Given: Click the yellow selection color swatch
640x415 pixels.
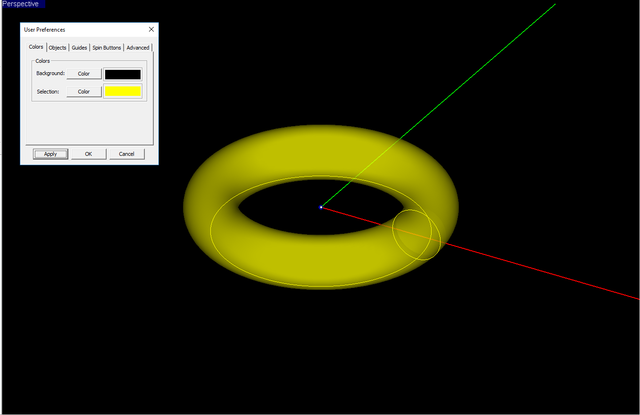Looking at the screenshot, I should pyautogui.click(x=123, y=92).
